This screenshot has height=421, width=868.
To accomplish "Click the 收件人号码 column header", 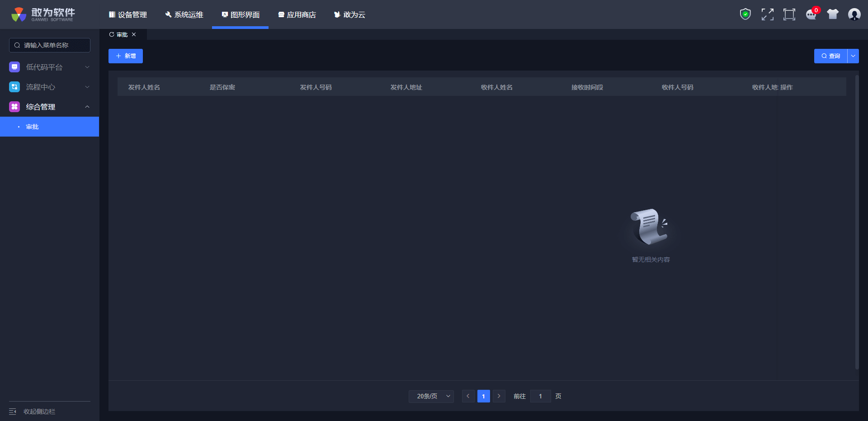I will pos(678,87).
